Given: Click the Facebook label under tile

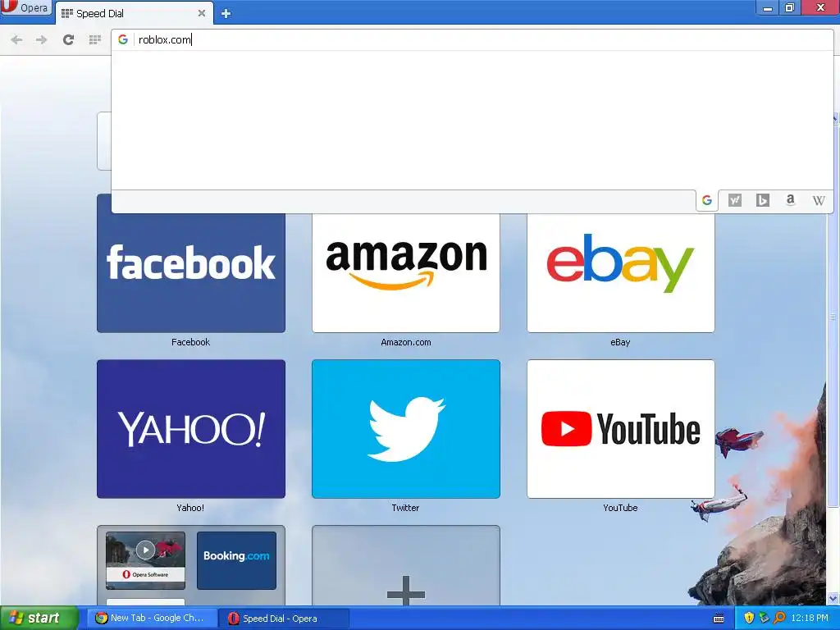Looking at the screenshot, I should point(190,342).
